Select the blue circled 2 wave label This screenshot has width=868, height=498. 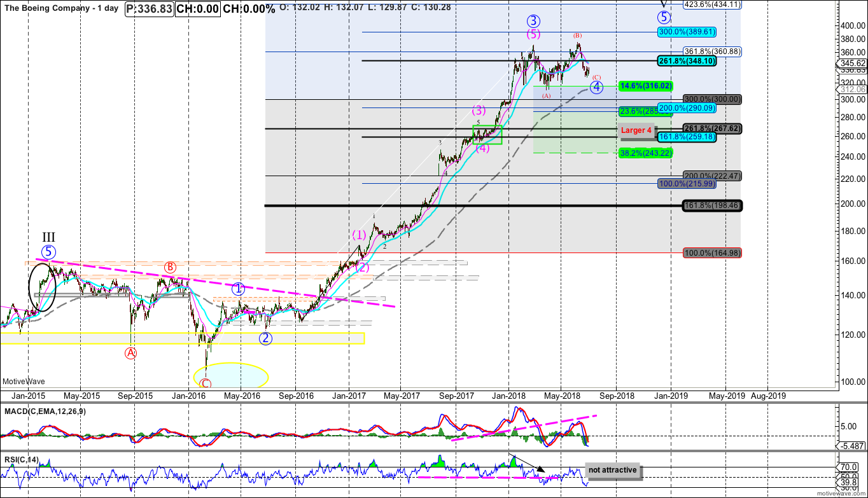click(x=265, y=338)
